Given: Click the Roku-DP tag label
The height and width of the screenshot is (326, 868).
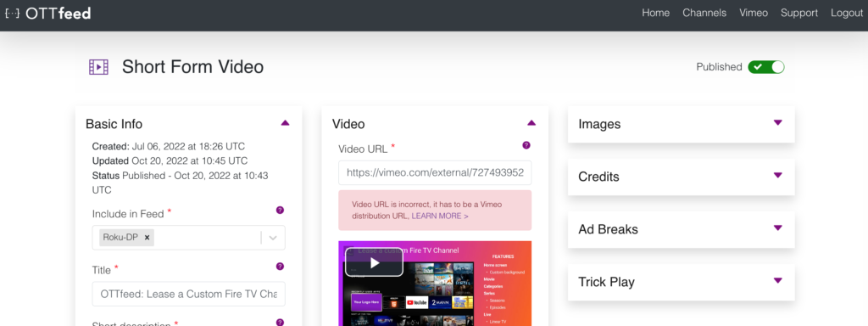Looking at the screenshot, I should [120, 238].
